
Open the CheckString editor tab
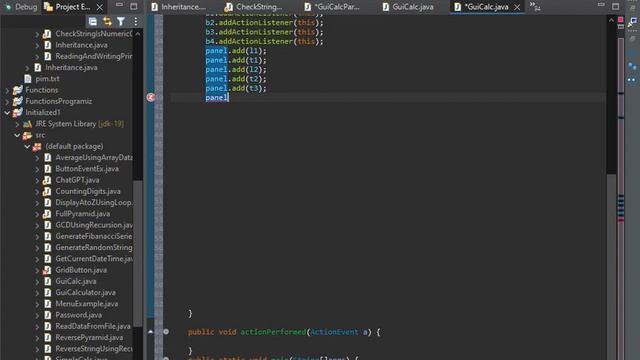tap(254, 7)
